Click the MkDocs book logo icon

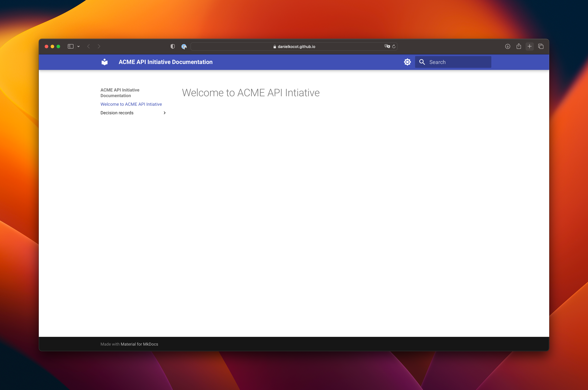point(105,62)
